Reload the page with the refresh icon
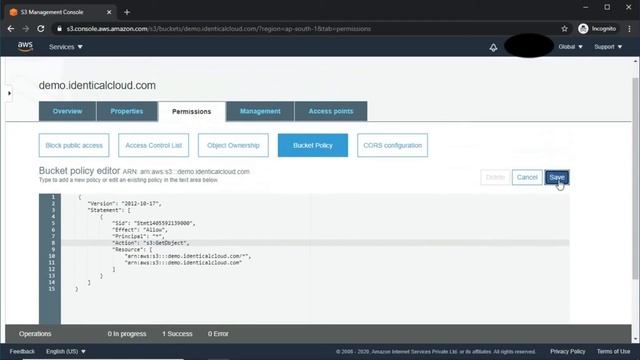This screenshot has height=360, width=640. point(41,29)
